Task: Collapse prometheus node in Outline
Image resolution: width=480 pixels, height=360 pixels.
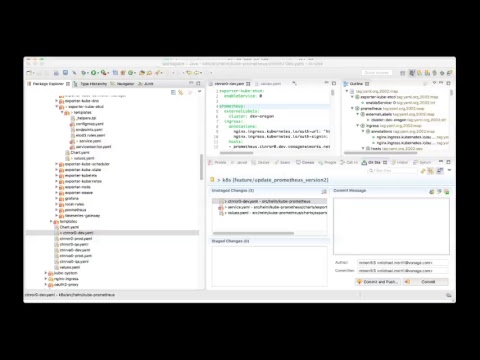Action: pyautogui.click(x=352, y=108)
